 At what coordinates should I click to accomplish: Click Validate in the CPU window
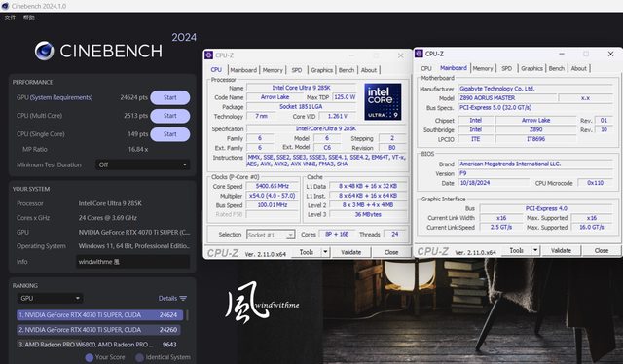[x=351, y=252]
